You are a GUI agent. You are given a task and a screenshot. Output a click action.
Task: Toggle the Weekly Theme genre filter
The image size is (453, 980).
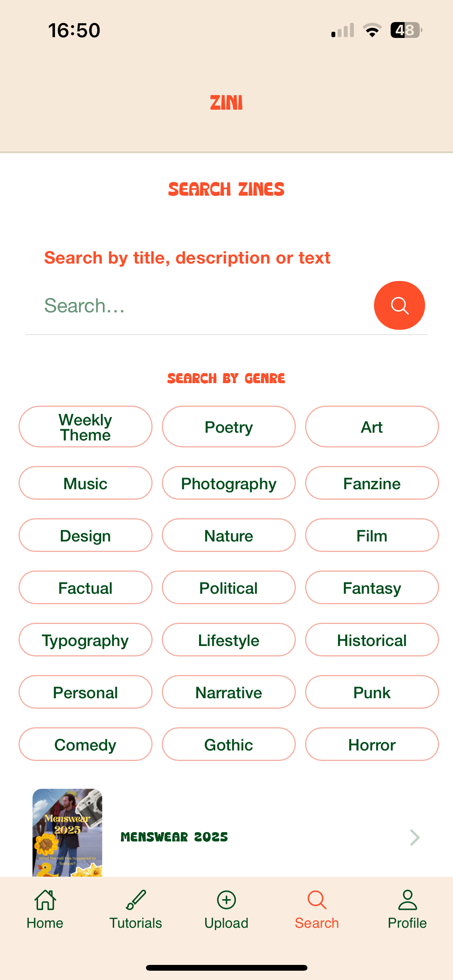[x=86, y=427]
